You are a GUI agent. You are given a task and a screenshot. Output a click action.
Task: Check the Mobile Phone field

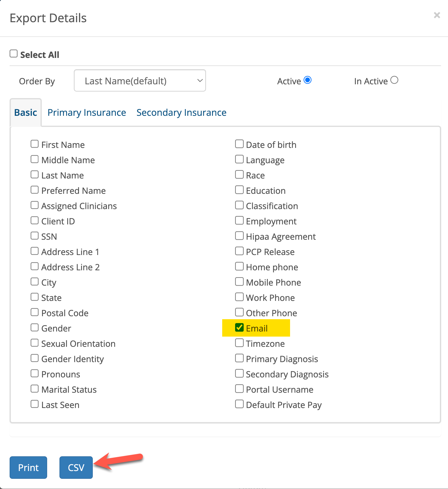(239, 281)
